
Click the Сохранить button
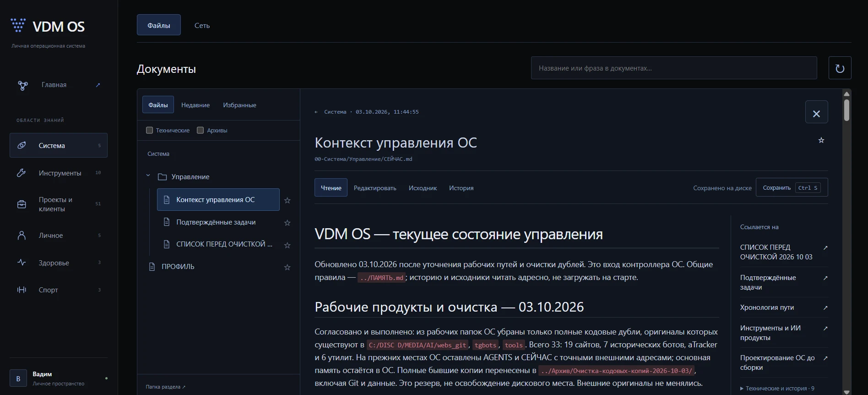792,187
